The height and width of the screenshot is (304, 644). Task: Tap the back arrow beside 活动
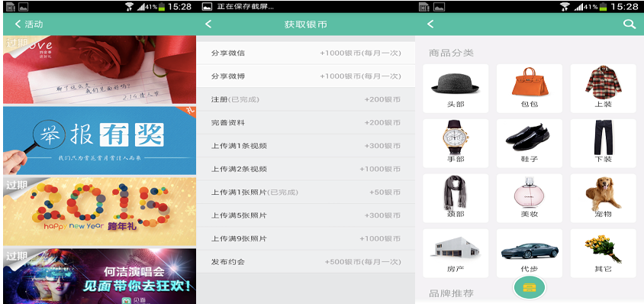point(18,24)
